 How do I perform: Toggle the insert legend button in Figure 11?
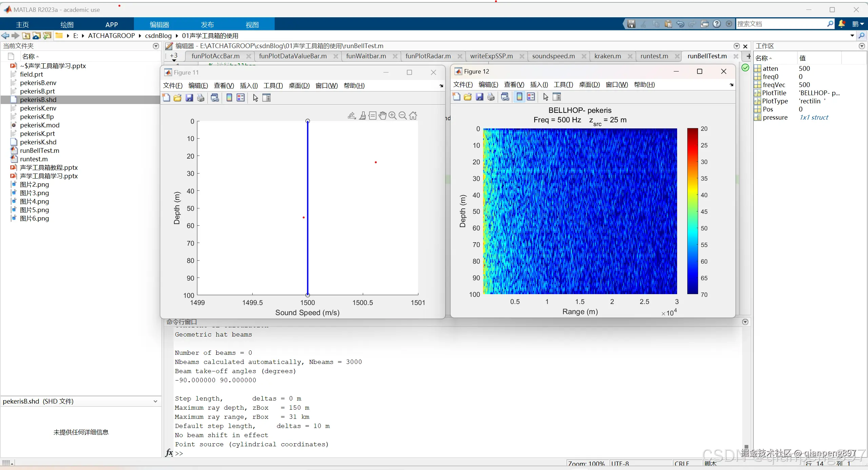click(241, 98)
